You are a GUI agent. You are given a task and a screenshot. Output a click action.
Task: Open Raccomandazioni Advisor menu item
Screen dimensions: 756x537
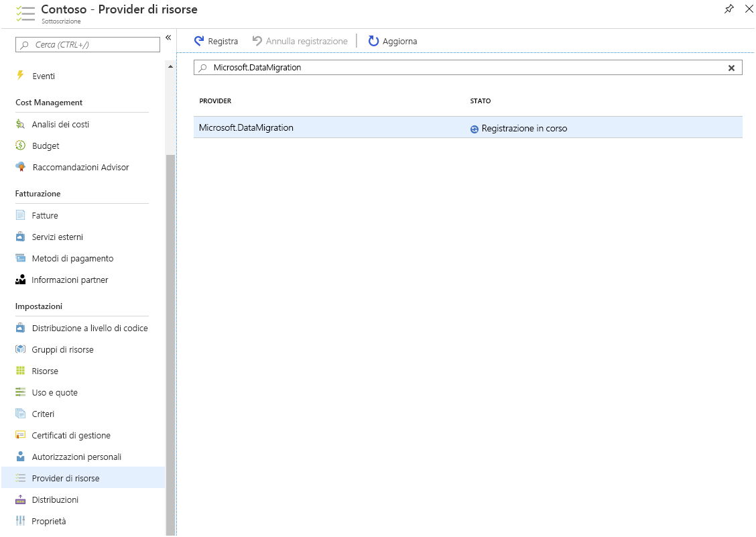[80, 167]
